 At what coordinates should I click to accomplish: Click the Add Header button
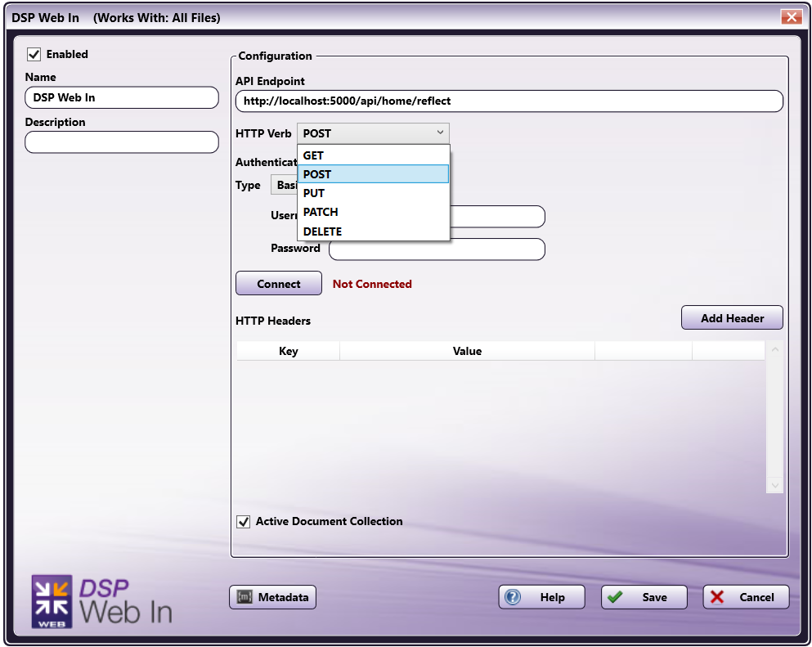(732, 317)
